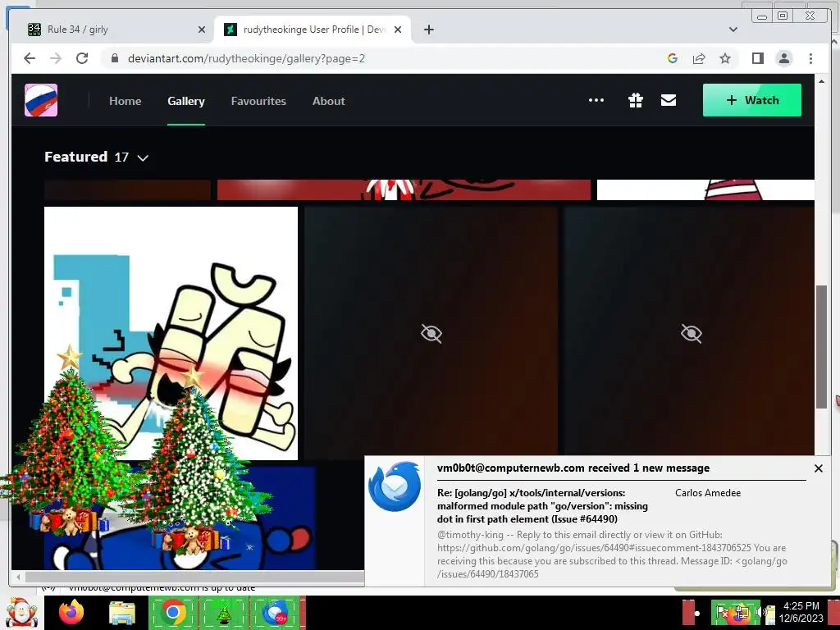Screen dimensions: 840x630
Task: Launch Firefox from the taskbar
Action: point(71,612)
